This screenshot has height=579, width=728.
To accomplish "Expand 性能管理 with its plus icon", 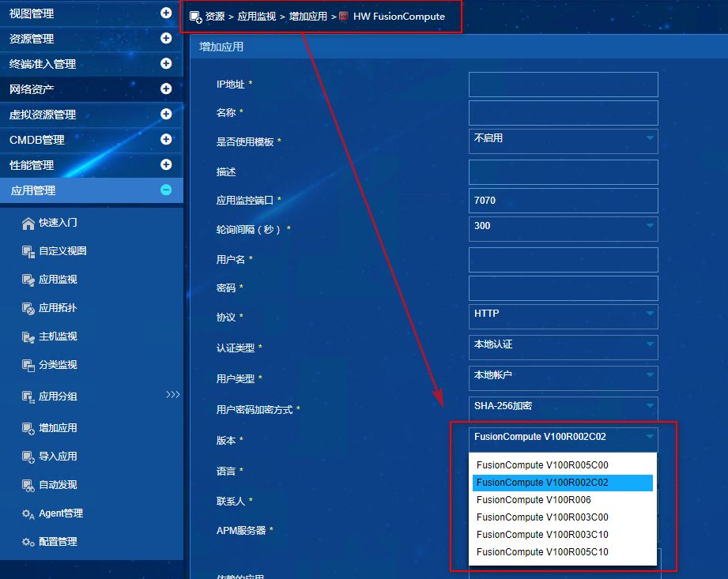I will pos(166,164).
